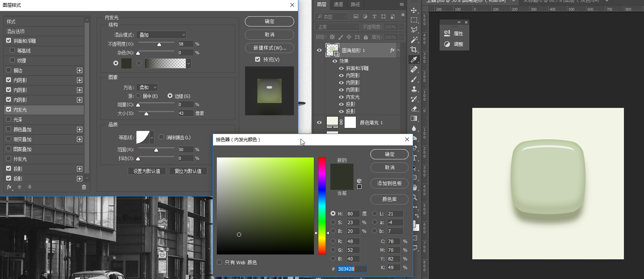Open the Layers 填充 fill dropdown arrow
644x279 pixels.
[x=401, y=37]
